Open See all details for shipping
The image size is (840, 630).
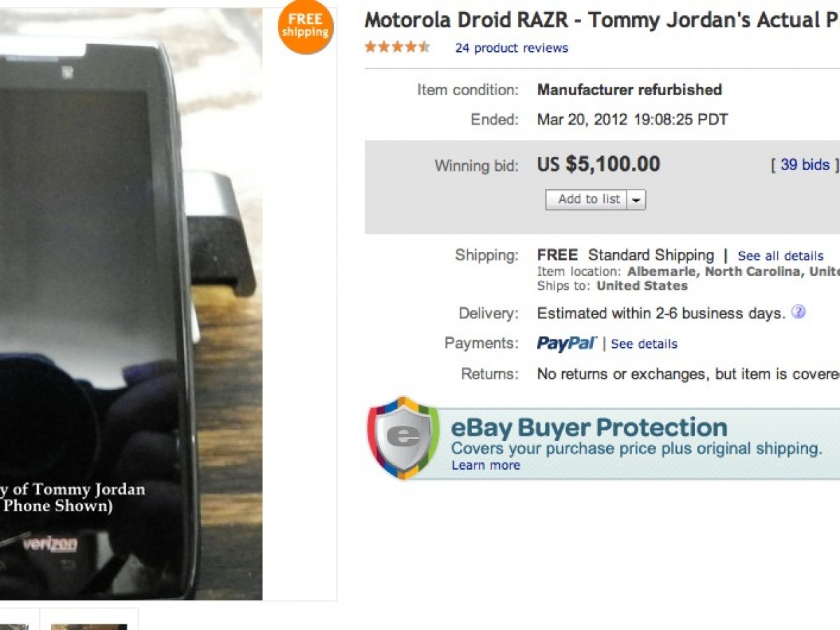[780, 255]
